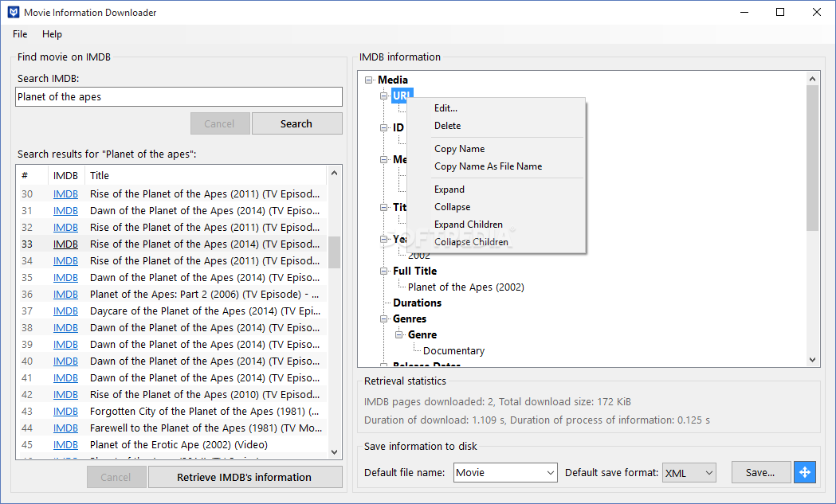Screen dimensions: 836x504
Task: Select the Durations tree item
Action: (x=417, y=303)
